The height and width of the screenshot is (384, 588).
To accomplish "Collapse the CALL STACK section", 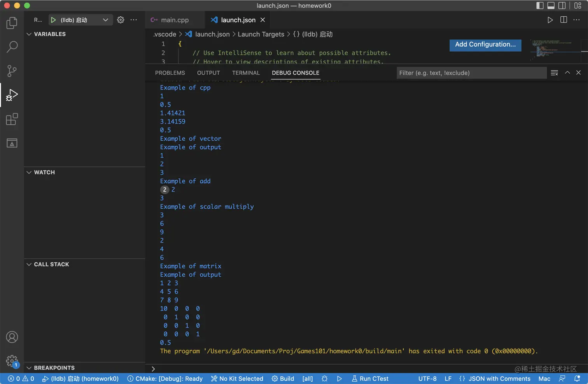I will [29, 264].
